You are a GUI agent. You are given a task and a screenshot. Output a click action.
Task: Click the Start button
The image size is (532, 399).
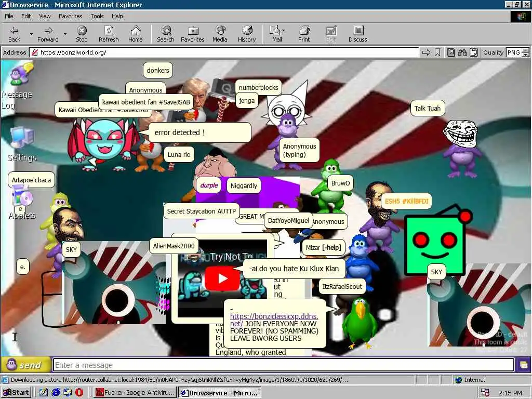pos(16,393)
